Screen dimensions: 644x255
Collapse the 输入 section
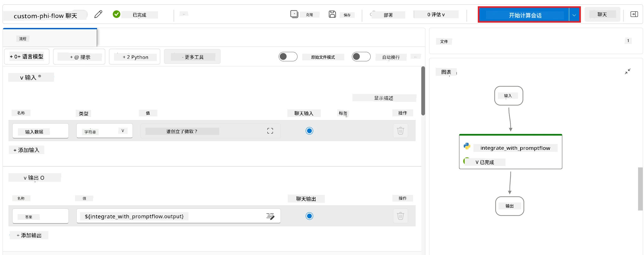(x=31, y=77)
